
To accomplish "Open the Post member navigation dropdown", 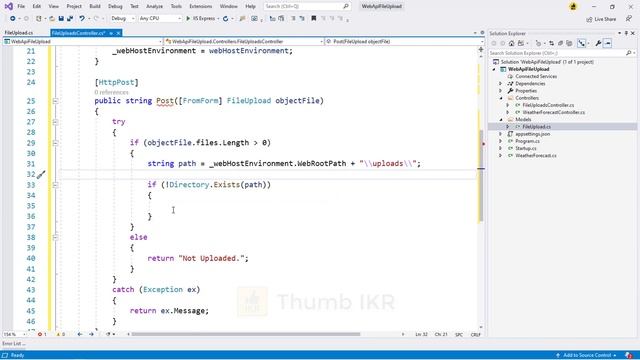I will pyautogui.click(x=404, y=42).
